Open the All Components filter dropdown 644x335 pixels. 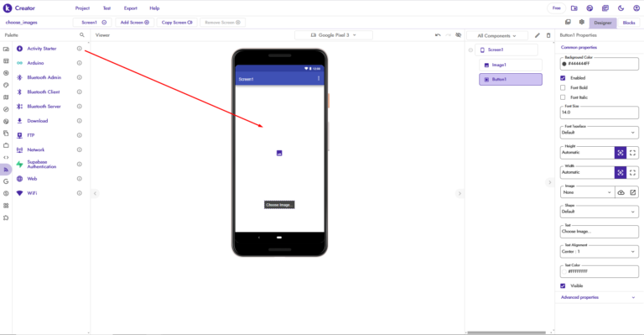click(x=497, y=36)
